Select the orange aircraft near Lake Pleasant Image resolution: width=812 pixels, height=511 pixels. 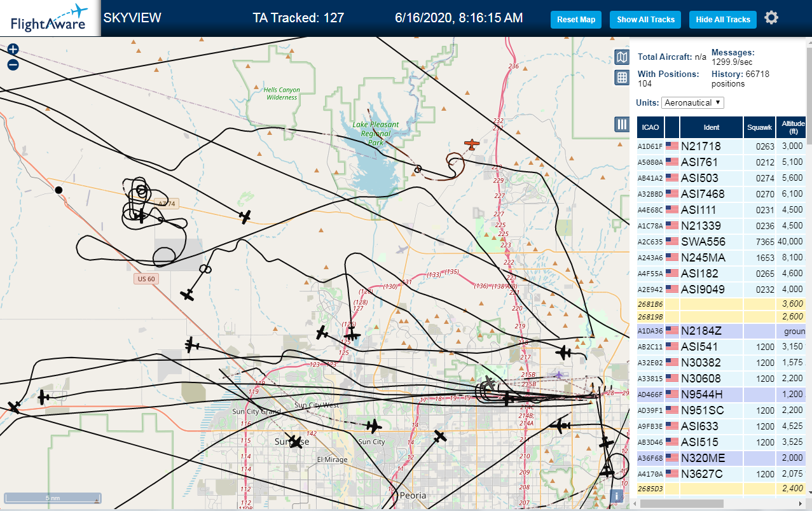pyautogui.click(x=471, y=145)
